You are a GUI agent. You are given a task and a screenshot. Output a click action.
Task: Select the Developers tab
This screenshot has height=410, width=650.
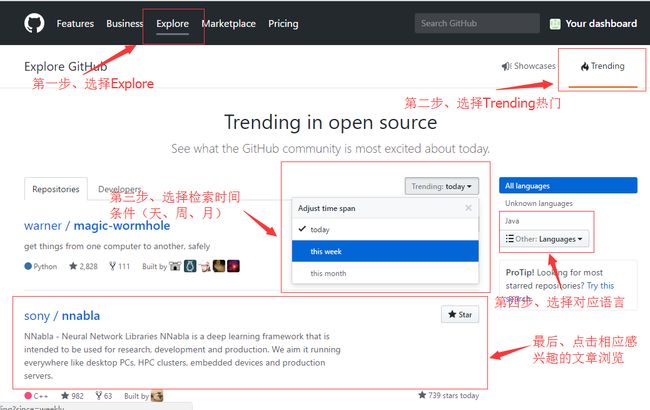pyautogui.click(x=120, y=189)
